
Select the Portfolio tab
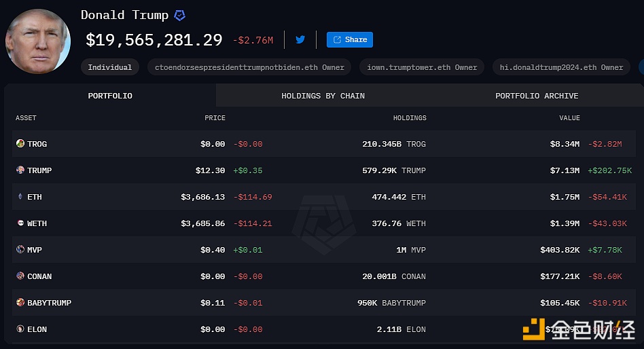pyautogui.click(x=110, y=96)
